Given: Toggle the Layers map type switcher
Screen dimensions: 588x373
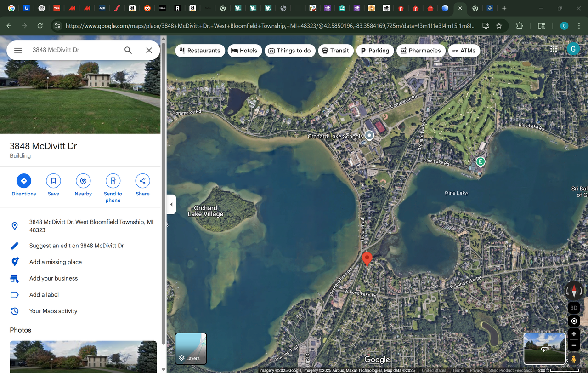Looking at the screenshot, I should click(x=191, y=349).
